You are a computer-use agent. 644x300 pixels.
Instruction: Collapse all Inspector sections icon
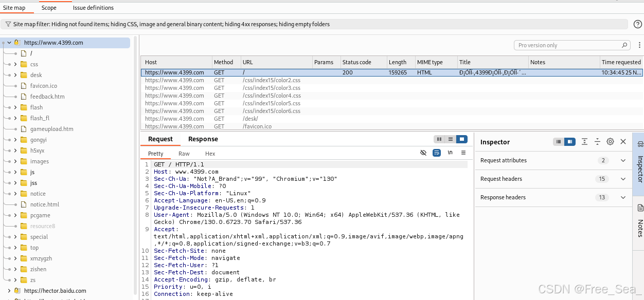coord(597,142)
